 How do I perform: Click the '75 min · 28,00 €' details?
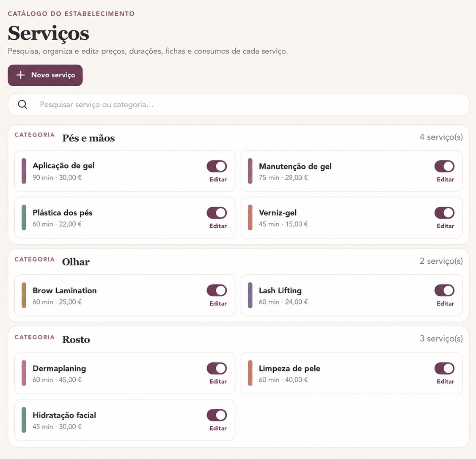[x=283, y=178]
